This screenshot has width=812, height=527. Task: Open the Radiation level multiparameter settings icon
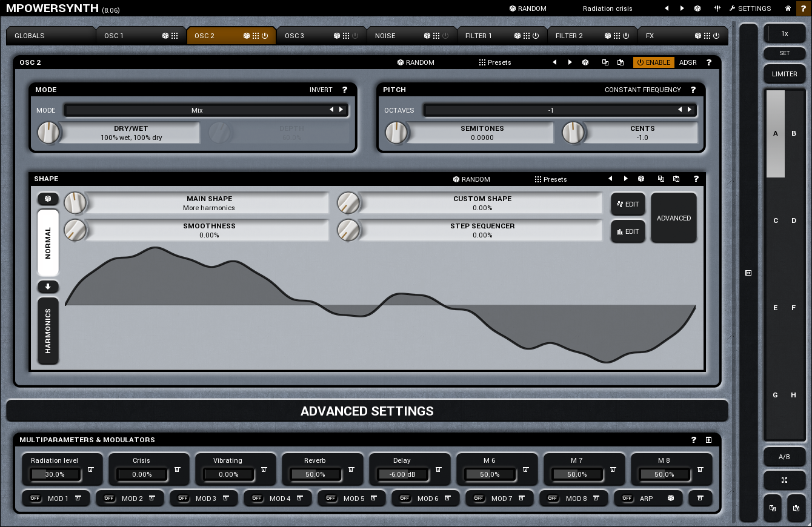90,469
